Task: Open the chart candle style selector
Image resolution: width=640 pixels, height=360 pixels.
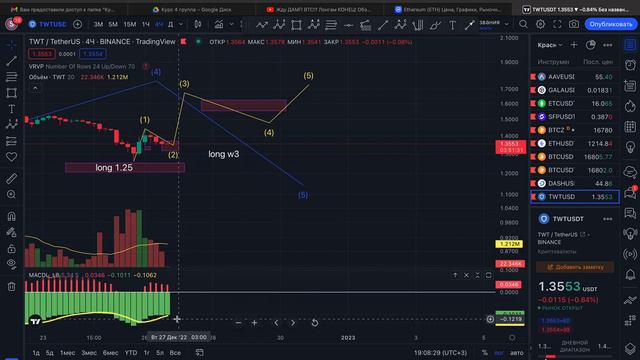Action: pos(198,24)
